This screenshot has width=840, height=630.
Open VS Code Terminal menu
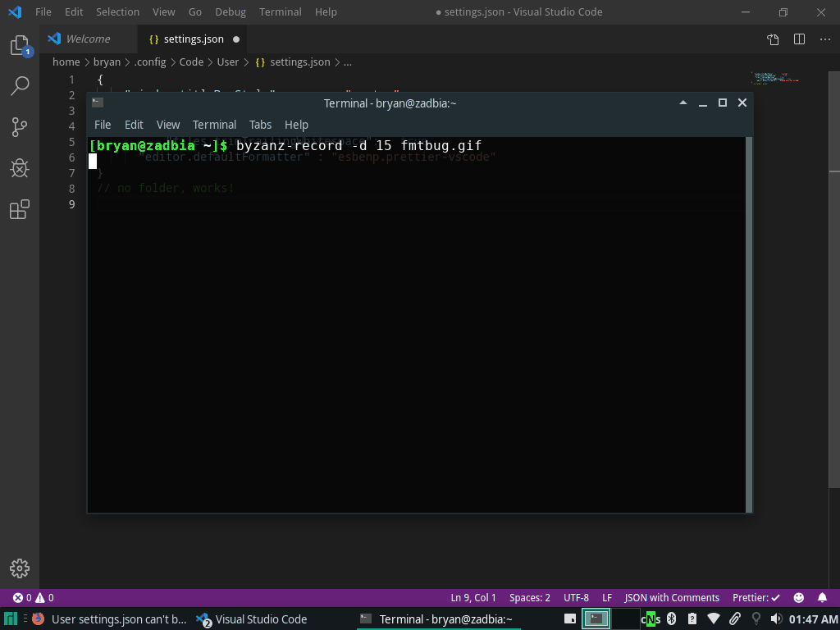pyautogui.click(x=281, y=11)
